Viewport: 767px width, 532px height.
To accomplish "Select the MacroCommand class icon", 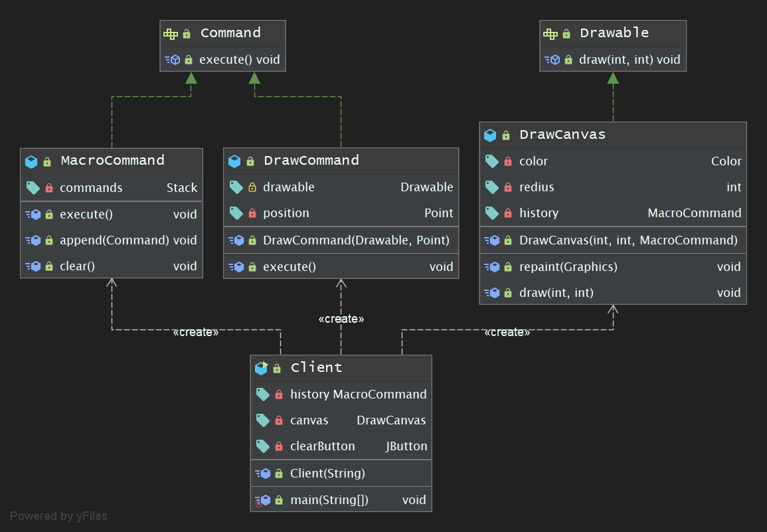I will click(x=31, y=161).
